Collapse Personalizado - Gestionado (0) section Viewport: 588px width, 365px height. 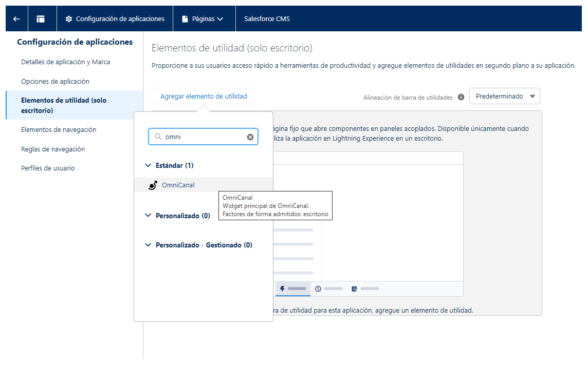(x=148, y=245)
